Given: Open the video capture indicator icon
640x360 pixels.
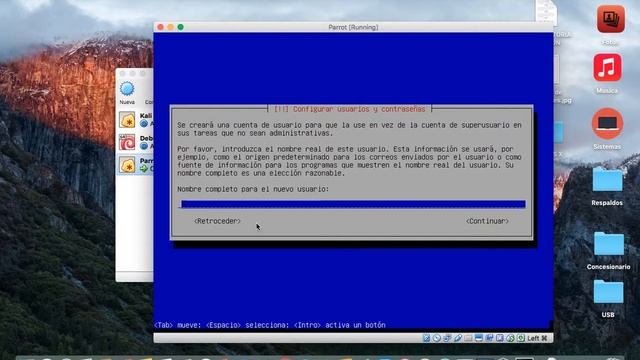Looking at the screenshot, I should [x=489, y=338].
